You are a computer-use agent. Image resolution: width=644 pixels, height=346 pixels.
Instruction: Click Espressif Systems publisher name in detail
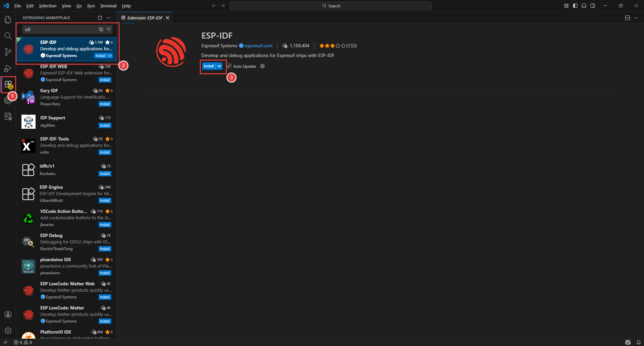pos(219,46)
